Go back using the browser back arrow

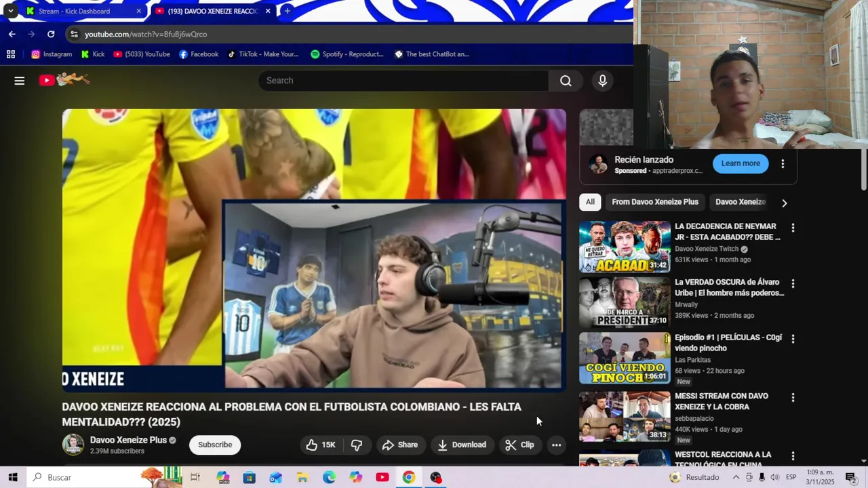point(12,34)
